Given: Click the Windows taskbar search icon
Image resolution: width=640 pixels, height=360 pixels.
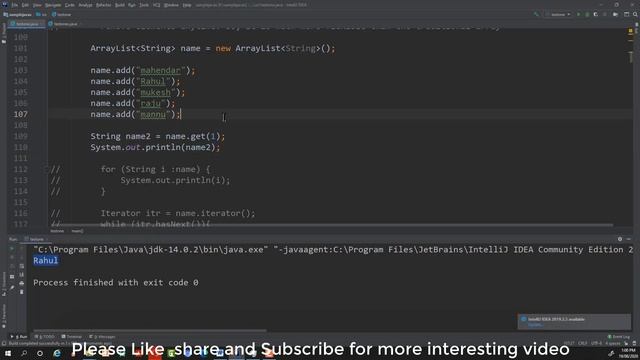Looking at the screenshot, I should 24,353.
